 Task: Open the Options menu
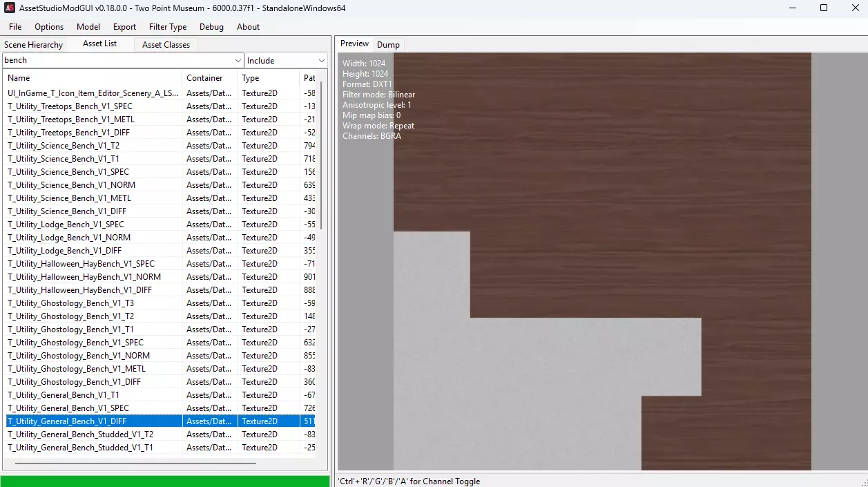click(x=49, y=27)
